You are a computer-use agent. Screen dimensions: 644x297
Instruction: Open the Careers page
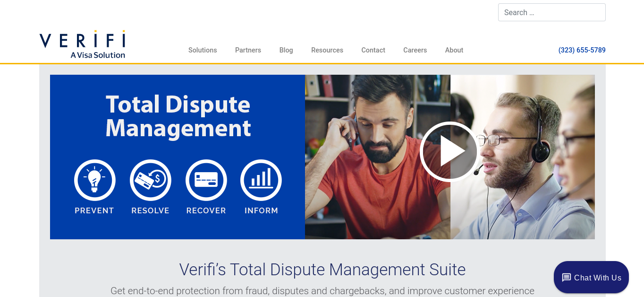415,50
